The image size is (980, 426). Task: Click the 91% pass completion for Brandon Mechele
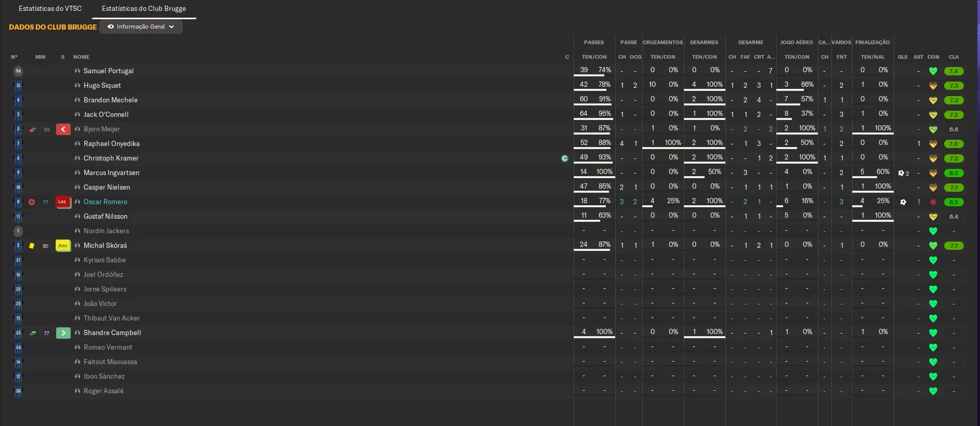click(605, 99)
